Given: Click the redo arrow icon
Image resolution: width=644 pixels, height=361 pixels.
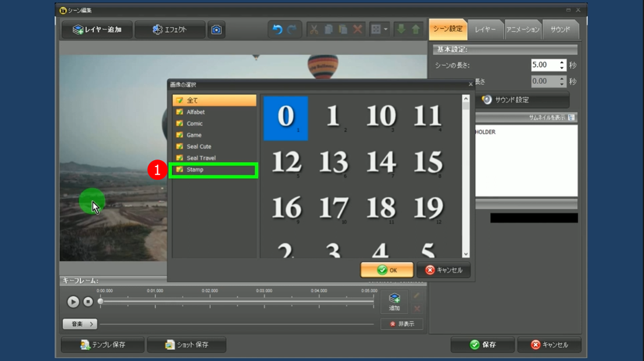Looking at the screenshot, I should 292,30.
